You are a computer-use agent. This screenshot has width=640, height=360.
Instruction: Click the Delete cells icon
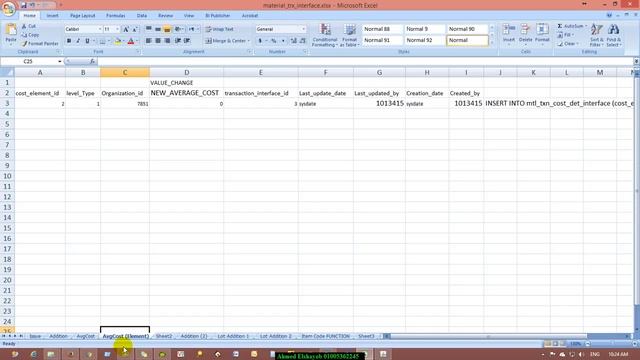point(525,29)
